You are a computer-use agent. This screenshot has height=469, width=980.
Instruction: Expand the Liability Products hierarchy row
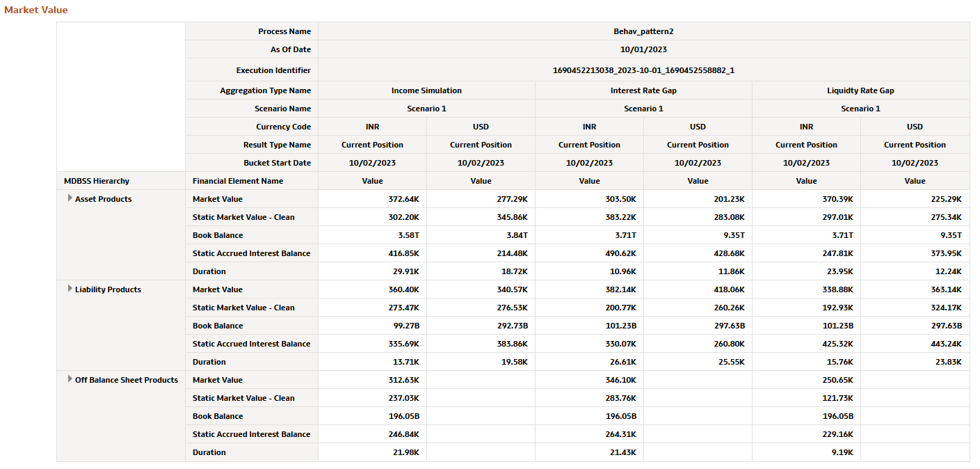70,289
